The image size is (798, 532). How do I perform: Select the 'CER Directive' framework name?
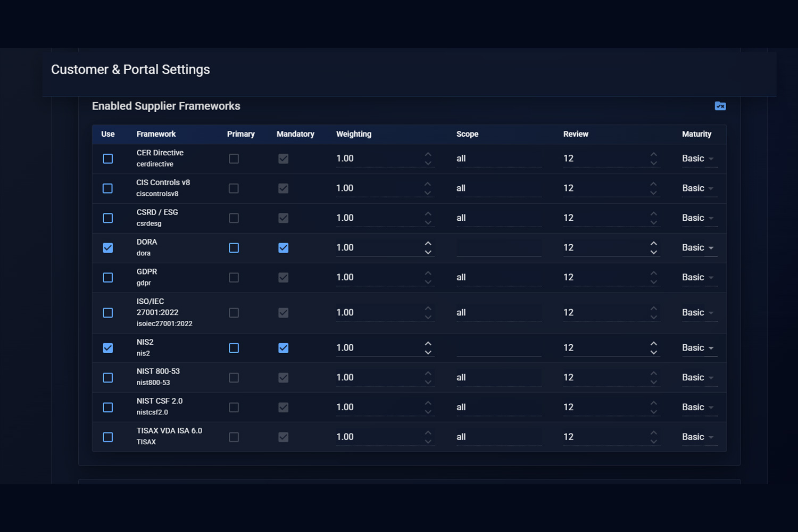[160, 153]
